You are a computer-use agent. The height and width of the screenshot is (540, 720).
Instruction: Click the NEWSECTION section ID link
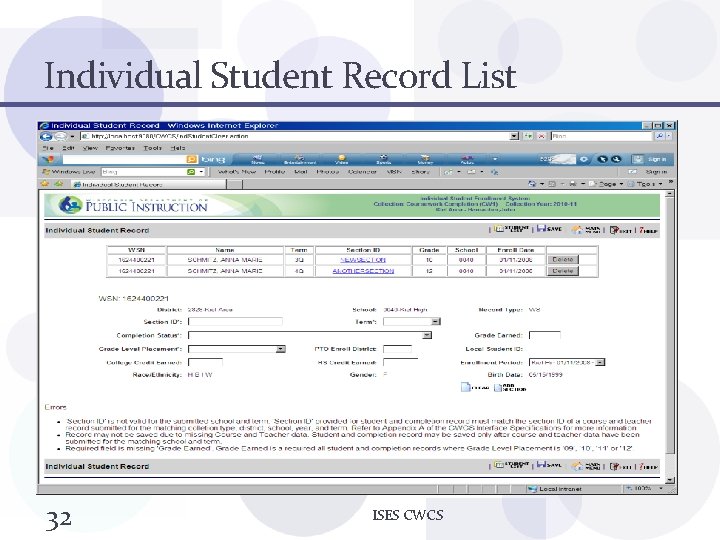363,259
